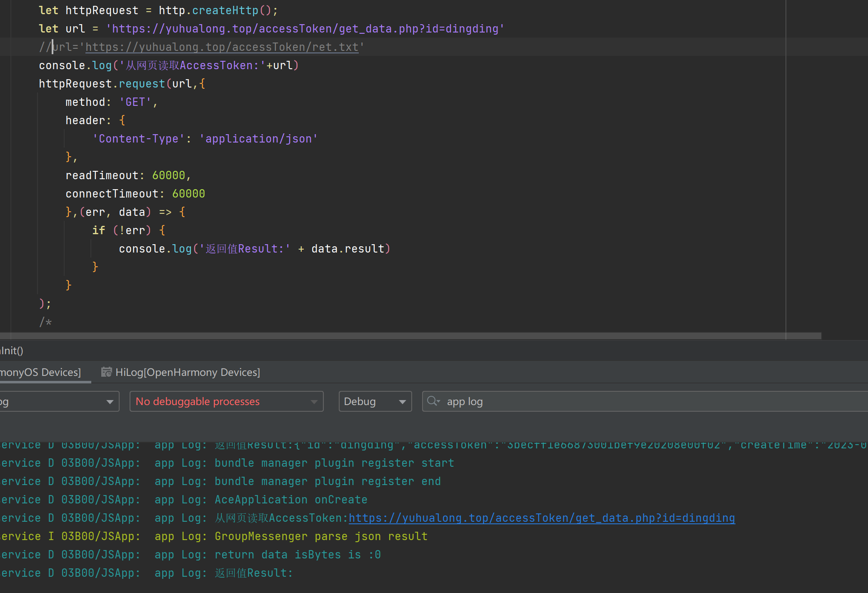The image size is (868, 593).
Task: Click 'Content-Type' header string in code
Action: tap(138, 139)
